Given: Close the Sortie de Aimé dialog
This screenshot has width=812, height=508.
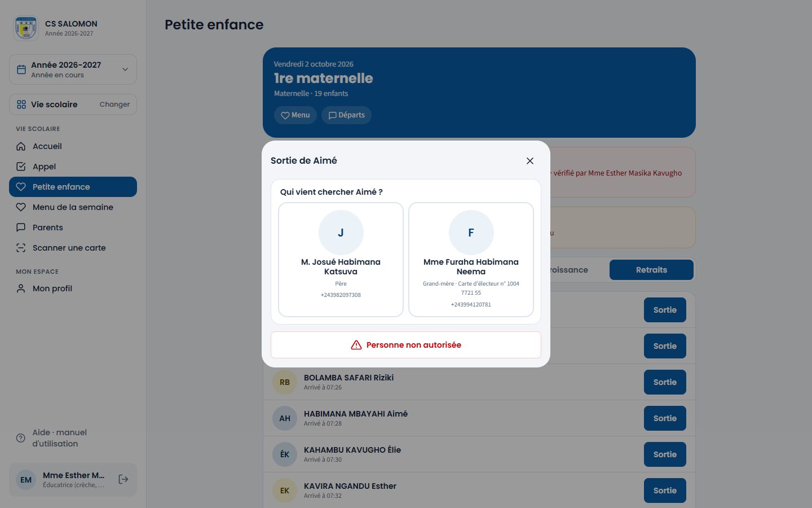Looking at the screenshot, I should 529,161.
